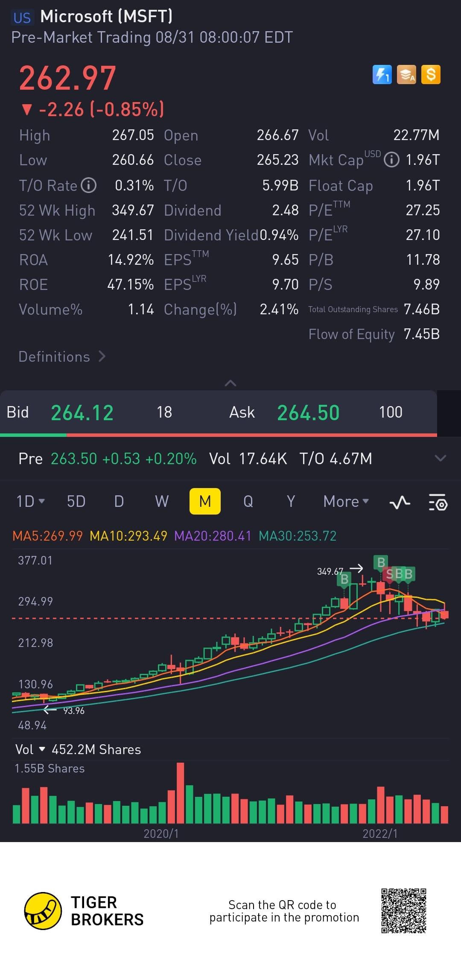Tap the Total Outstanding Shares value 7.46B
This screenshot has width=461, height=980.
pyautogui.click(x=422, y=309)
